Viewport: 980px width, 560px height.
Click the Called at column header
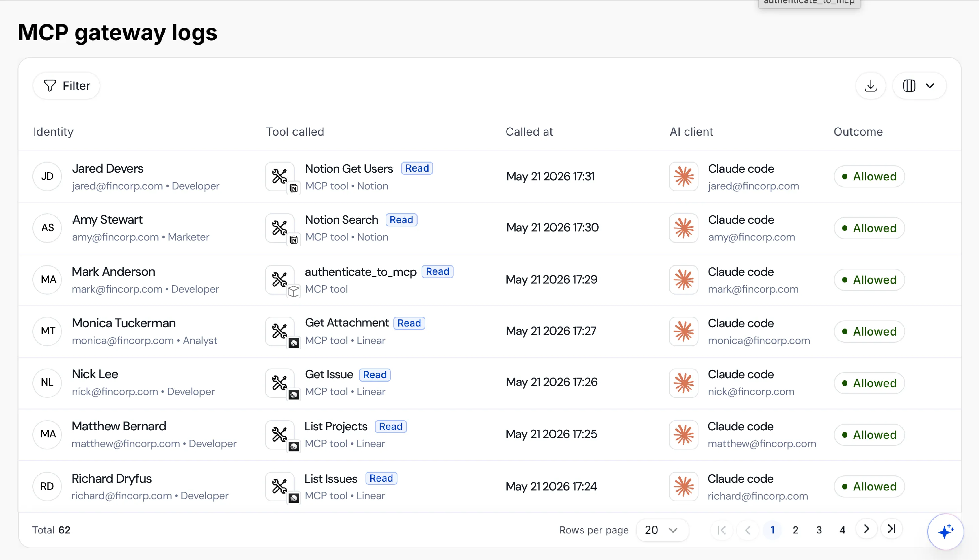tap(529, 132)
